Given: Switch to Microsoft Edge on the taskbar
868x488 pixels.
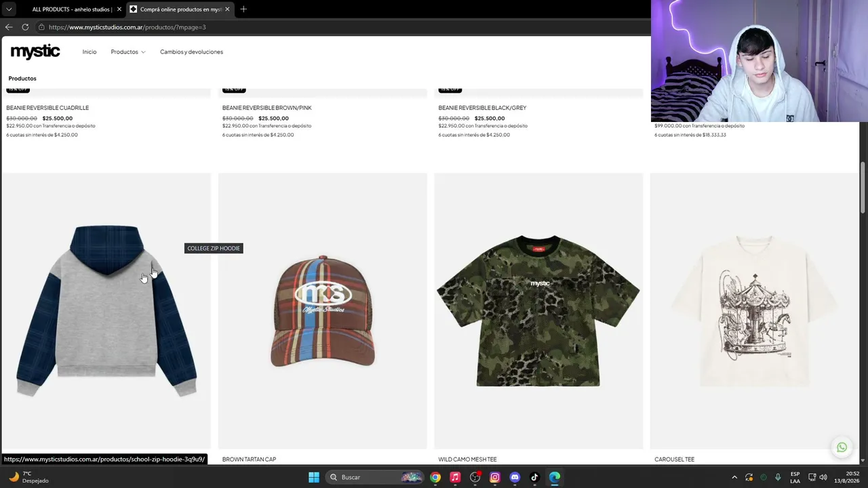Looking at the screenshot, I should (555, 477).
